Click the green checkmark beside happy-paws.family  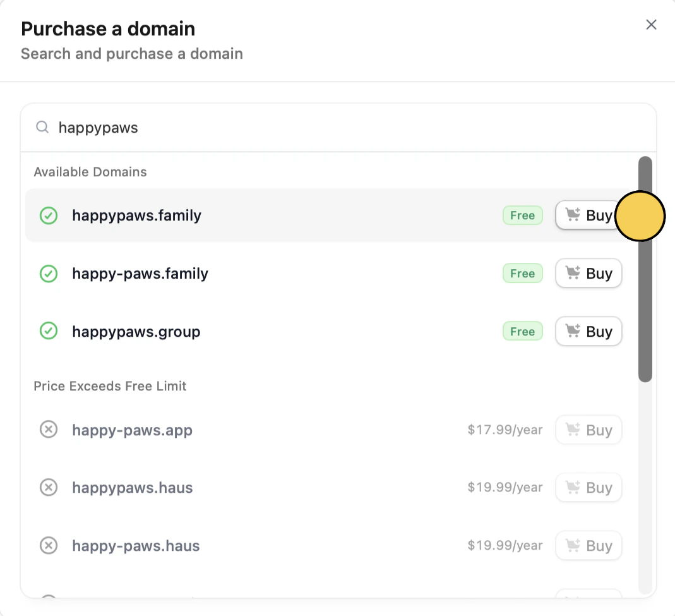(x=49, y=274)
